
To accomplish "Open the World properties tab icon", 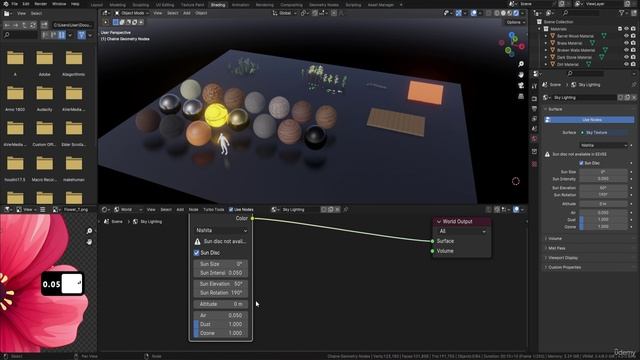I will click(534, 139).
